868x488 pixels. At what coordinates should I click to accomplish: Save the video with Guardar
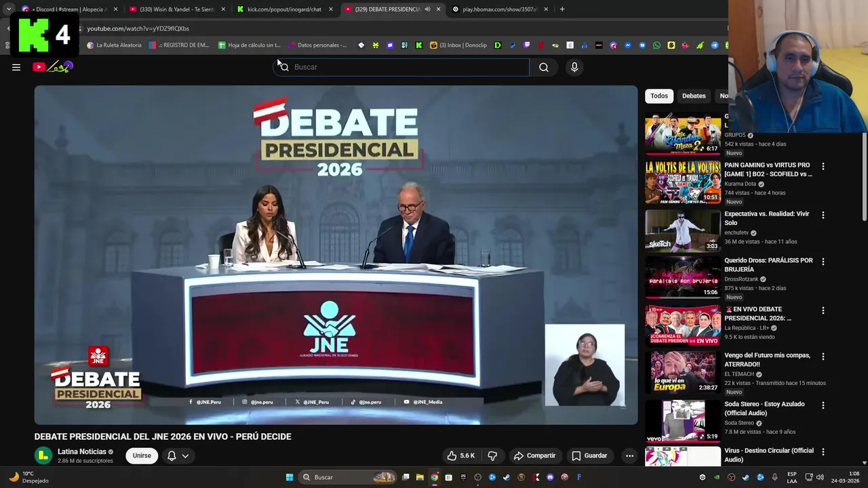(589, 455)
